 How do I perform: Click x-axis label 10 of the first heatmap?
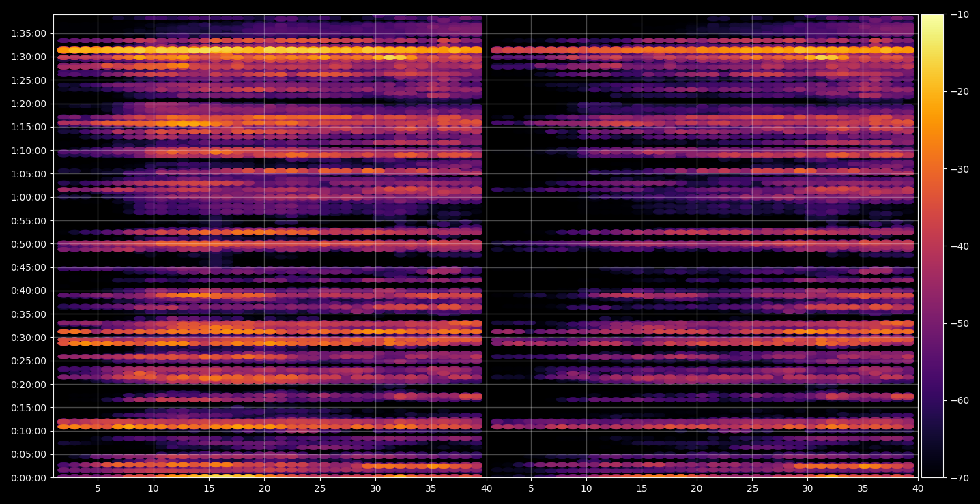pos(154,488)
